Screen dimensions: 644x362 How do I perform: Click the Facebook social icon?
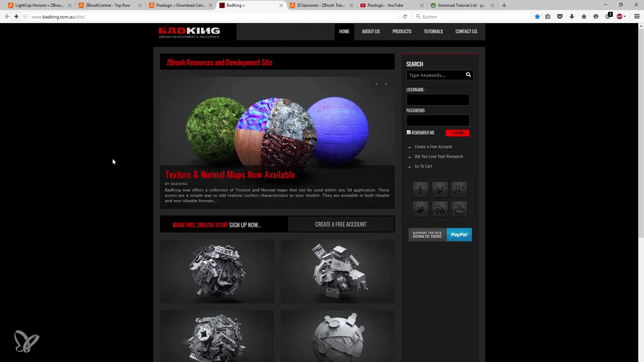[420, 190]
